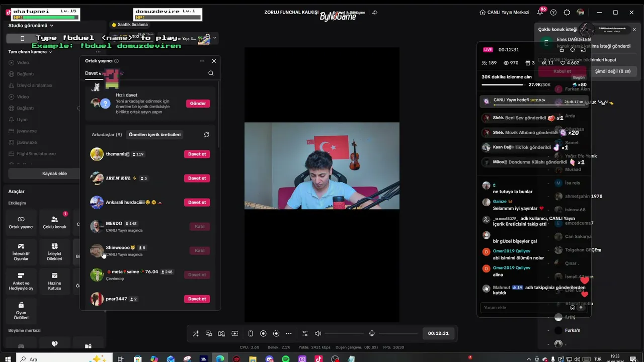Open CANLI Yayın Merkezi
Viewport: 644px width, 362px height.
coord(504,12)
